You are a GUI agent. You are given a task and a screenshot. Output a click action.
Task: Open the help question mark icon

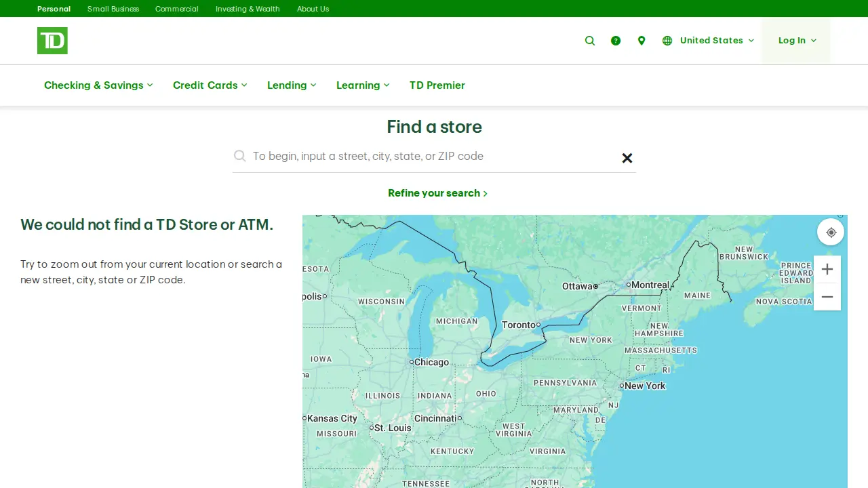616,41
